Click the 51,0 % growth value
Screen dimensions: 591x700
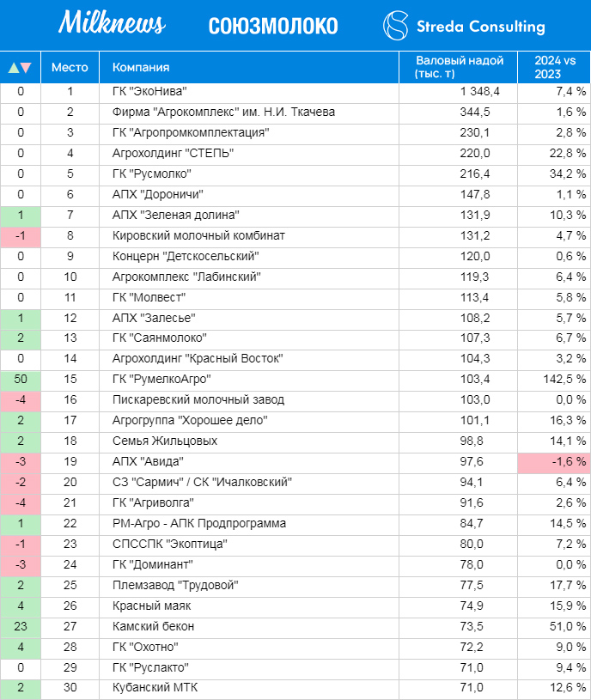pyautogui.click(x=567, y=626)
